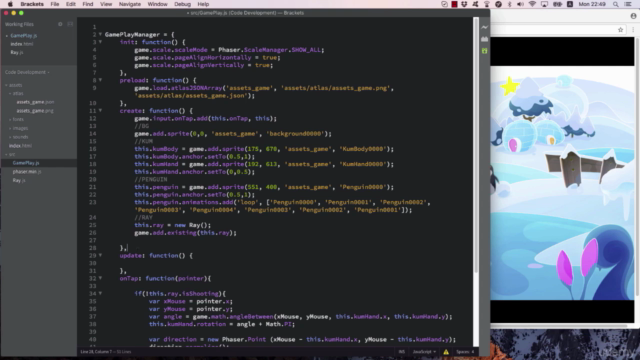Open the Edit menu
This screenshot has height=360, width=640.
pos(71,4)
